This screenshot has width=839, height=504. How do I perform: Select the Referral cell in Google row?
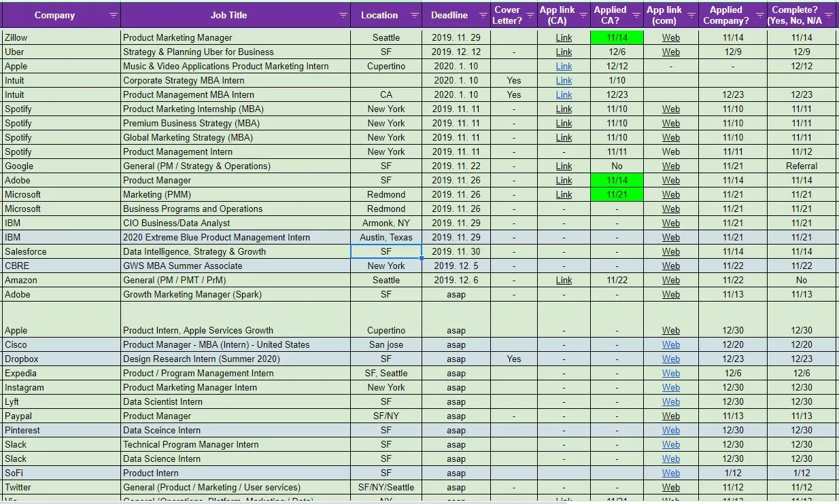802,166
